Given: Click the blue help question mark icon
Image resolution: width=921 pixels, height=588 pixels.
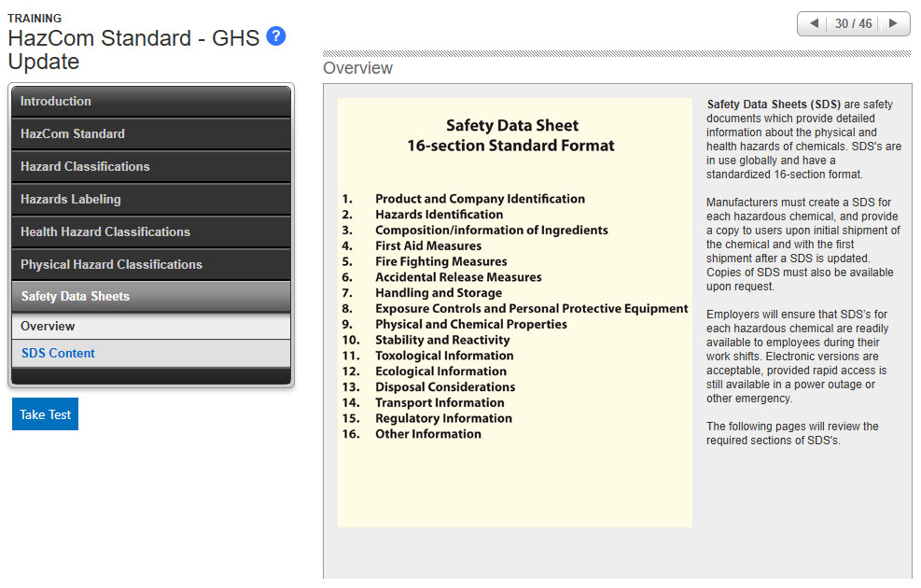Looking at the screenshot, I should pyautogui.click(x=275, y=36).
